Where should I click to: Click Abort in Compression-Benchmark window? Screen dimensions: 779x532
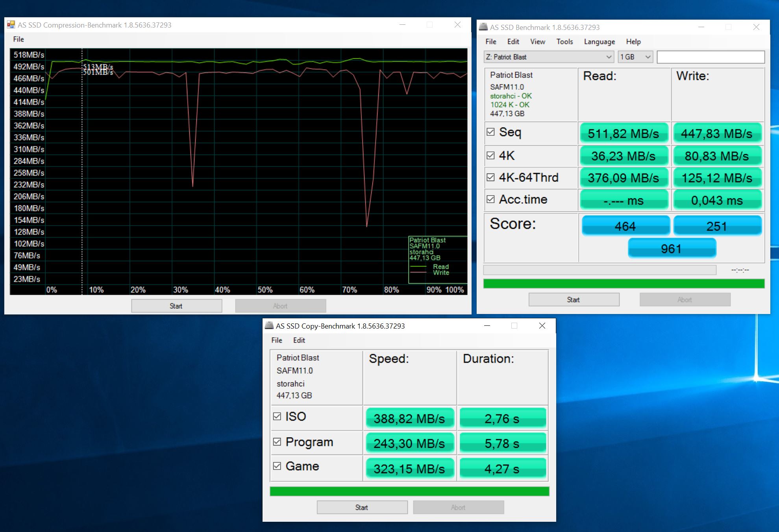[x=281, y=306]
